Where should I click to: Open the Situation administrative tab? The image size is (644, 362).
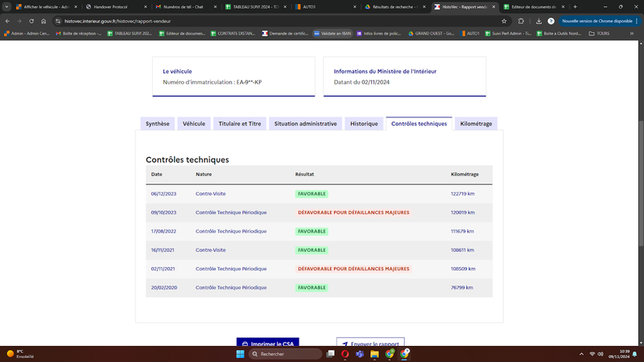click(x=305, y=124)
